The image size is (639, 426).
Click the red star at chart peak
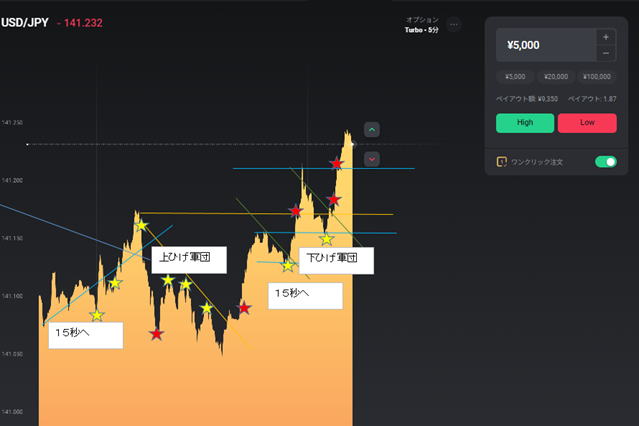pos(336,163)
